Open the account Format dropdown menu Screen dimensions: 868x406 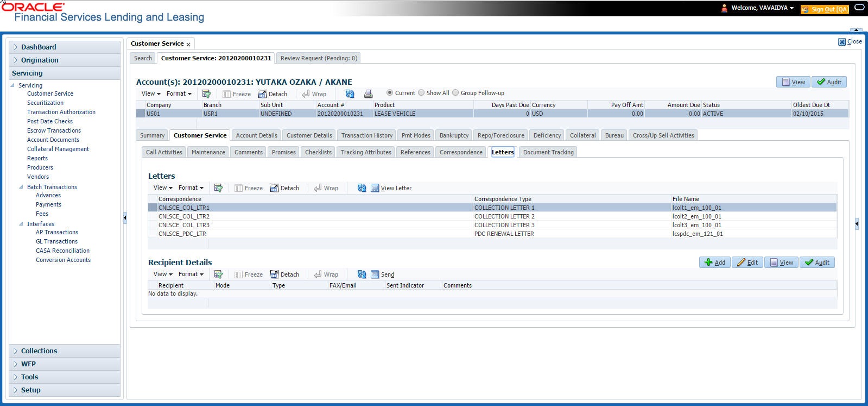[x=179, y=93]
